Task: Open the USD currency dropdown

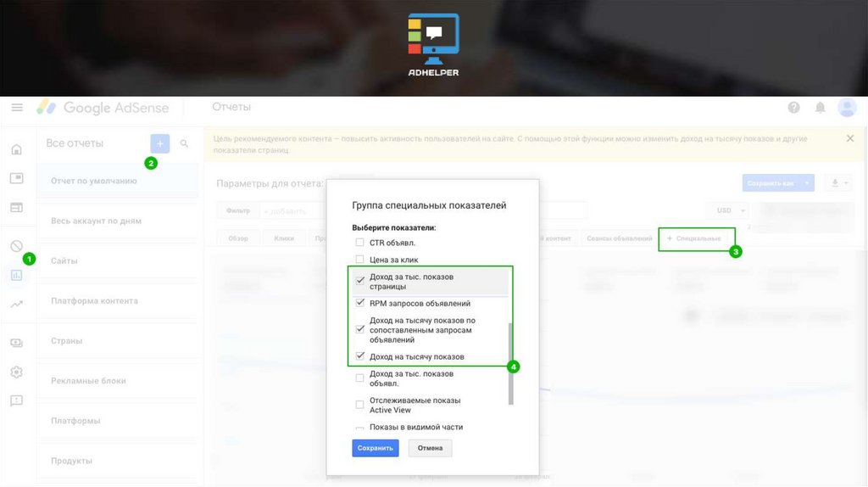Action: (730, 210)
